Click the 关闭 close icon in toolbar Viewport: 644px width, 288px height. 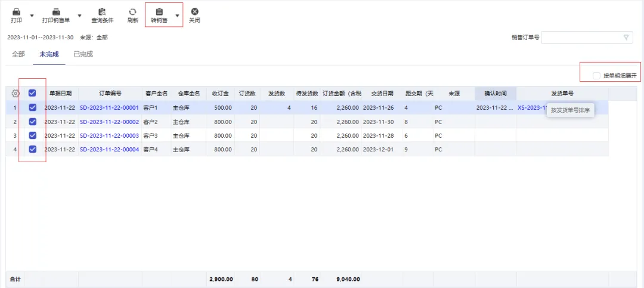tap(194, 12)
